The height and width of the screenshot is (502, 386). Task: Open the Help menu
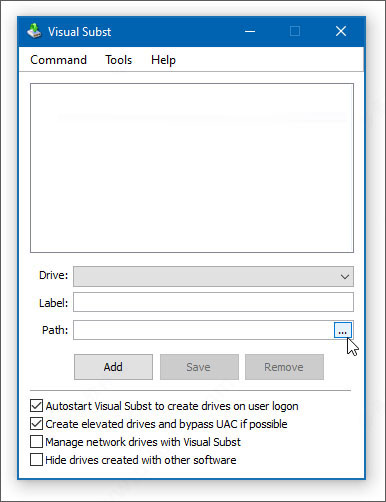click(x=163, y=60)
